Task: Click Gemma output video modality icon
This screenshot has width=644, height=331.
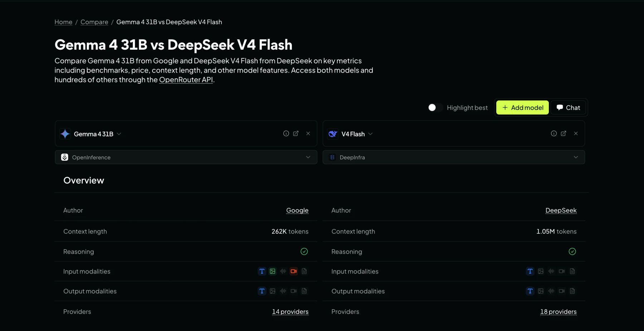Action: [x=294, y=291]
